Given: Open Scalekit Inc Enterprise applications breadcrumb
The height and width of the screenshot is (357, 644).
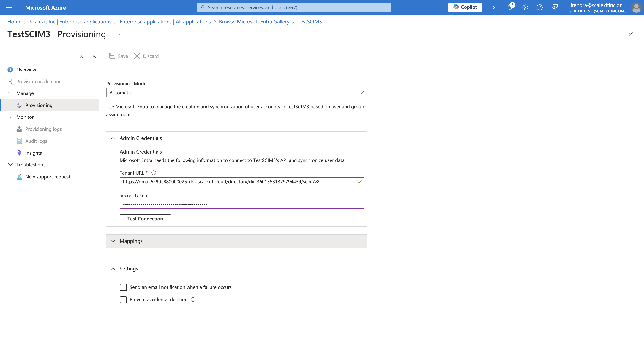Looking at the screenshot, I should click(70, 22).
